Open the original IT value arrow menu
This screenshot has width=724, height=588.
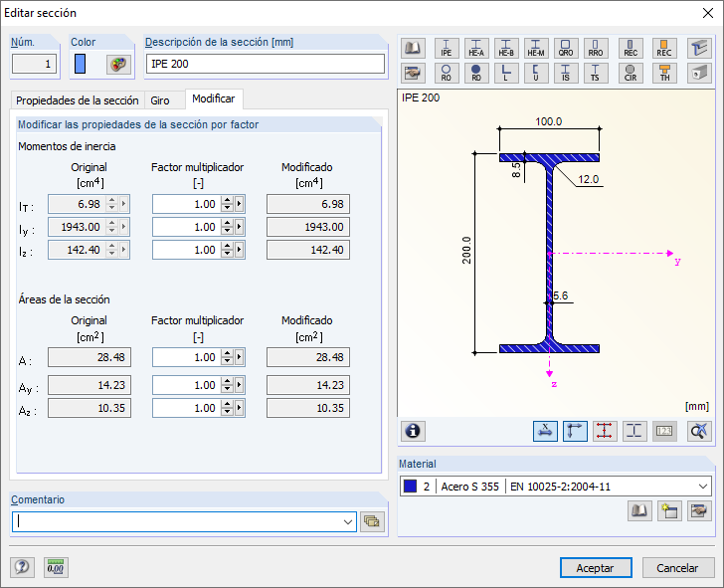pos(123,204)
